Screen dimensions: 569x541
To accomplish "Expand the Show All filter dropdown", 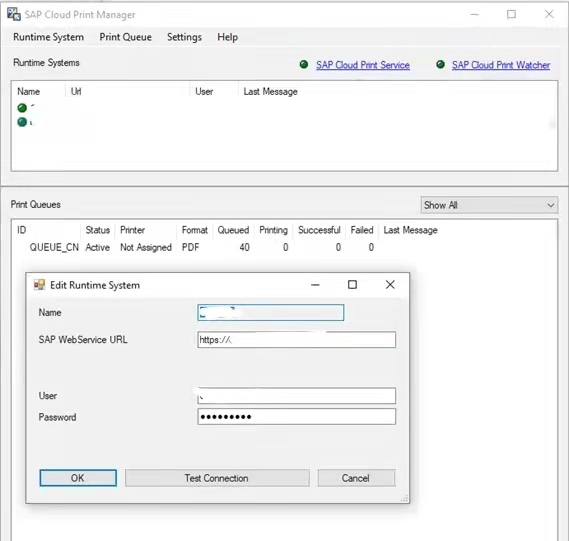I will pos(489,205).
